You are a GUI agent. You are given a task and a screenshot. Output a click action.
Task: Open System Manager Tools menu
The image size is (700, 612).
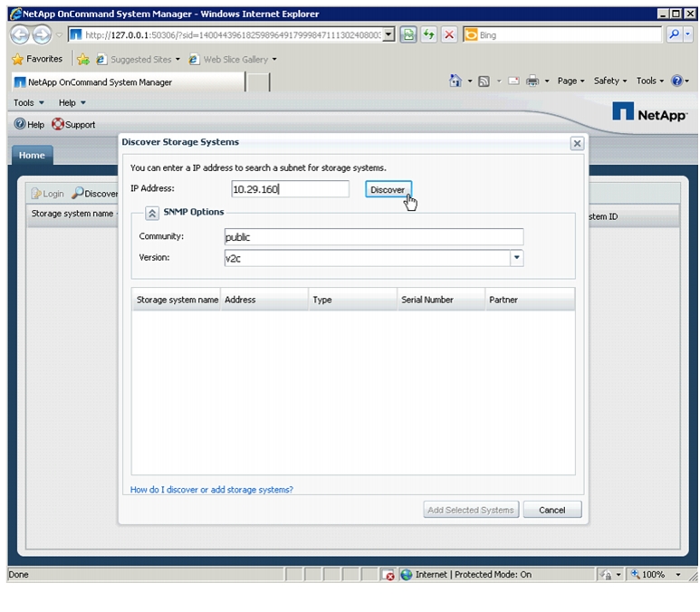tap(29, 102)
